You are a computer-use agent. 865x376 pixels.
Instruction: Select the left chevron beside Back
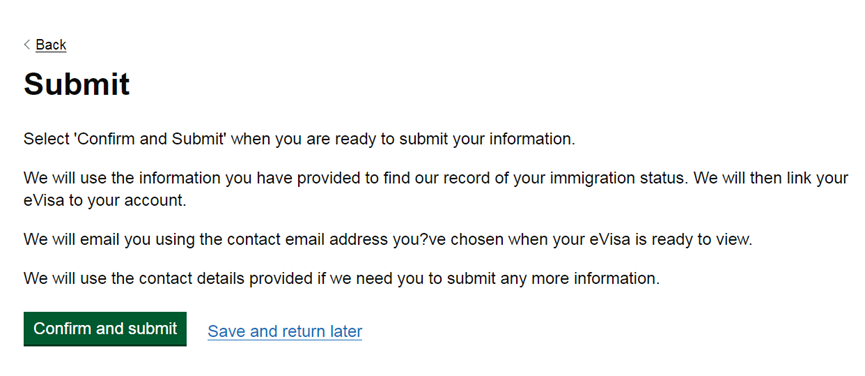click(x=27, y=45)
